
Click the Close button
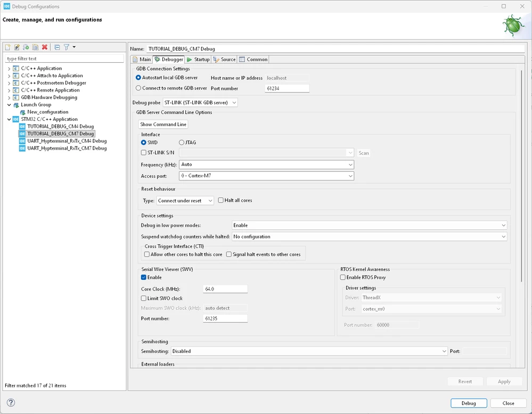click(508, 403)
